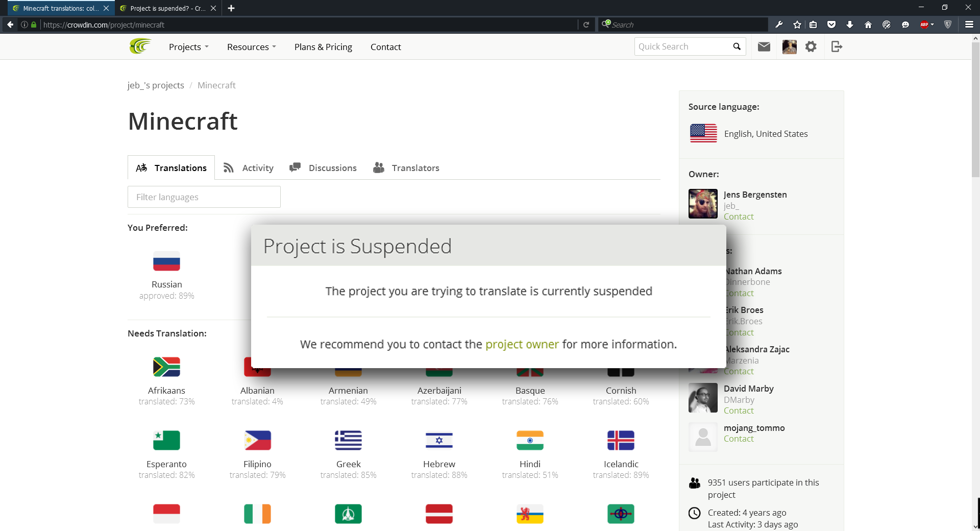
Task: Click the project owner link
Action: coord(522,345)
